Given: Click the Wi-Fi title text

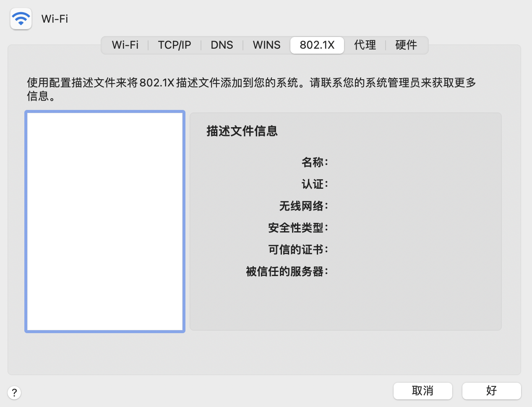Looking at the screenshot, I should pos(55,19).
